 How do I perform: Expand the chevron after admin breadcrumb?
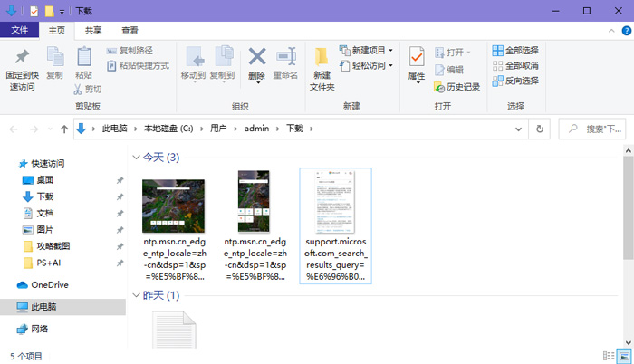coord(278,129)
